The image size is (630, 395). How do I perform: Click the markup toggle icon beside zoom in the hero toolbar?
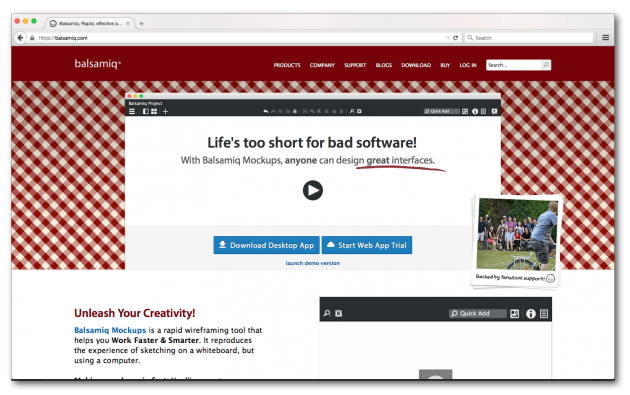pos(359,111)
